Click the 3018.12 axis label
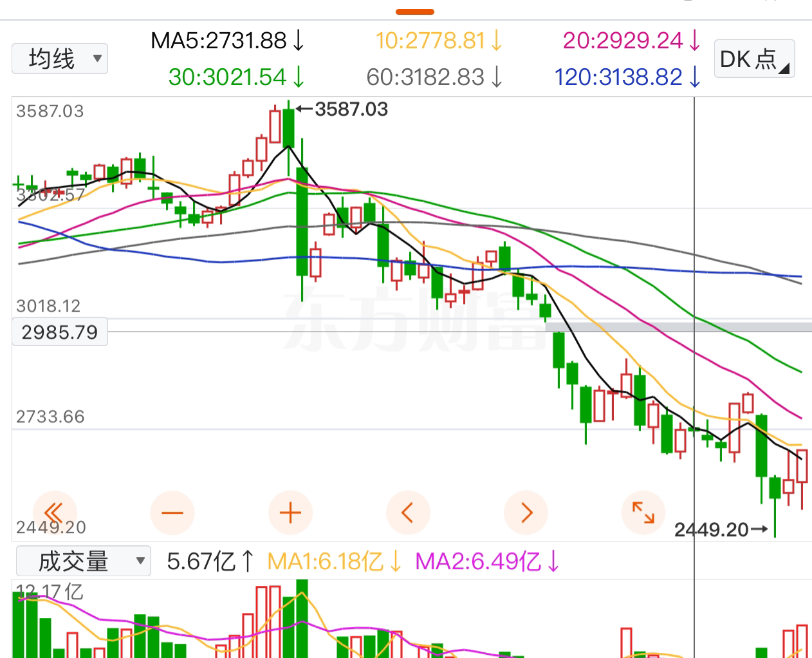Image resolution: width=812 pixels, height=658 pixels. pyautogui.click(x=50, y=306)
